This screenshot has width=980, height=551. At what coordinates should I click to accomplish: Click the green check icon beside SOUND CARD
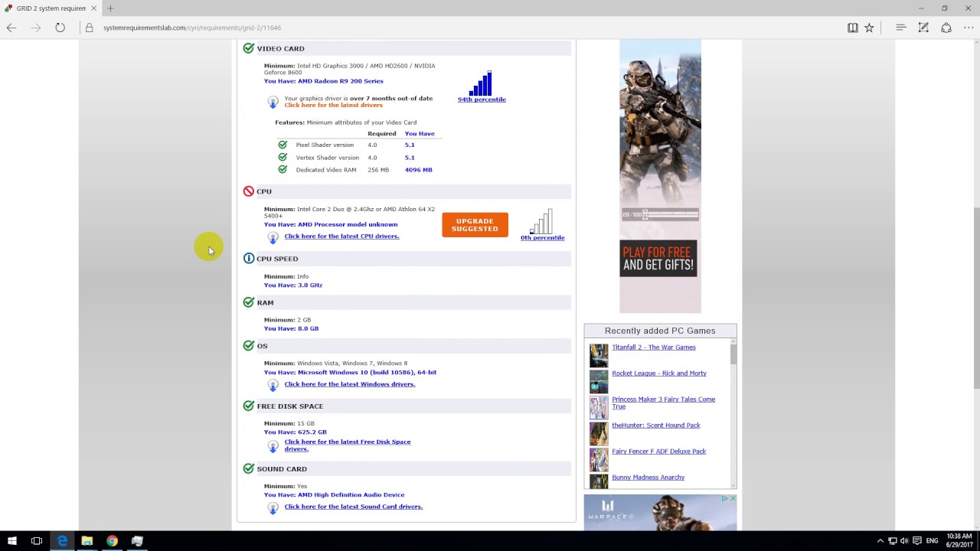[x=249, y=468]
